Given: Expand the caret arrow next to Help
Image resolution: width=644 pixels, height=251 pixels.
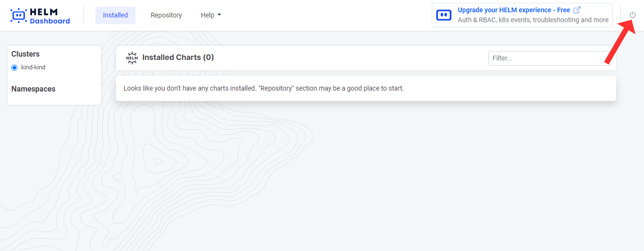Looking at the screenshot, I should click(x=219, y=15).
